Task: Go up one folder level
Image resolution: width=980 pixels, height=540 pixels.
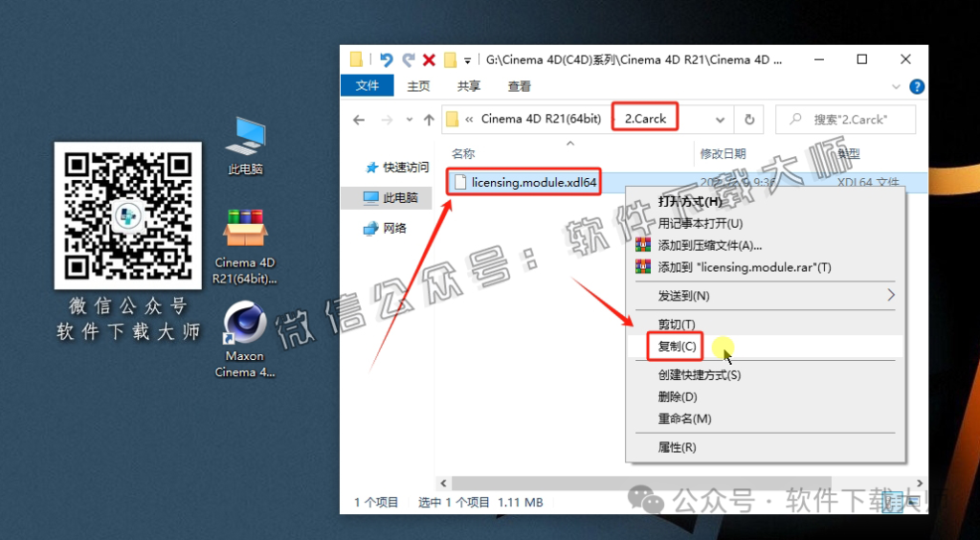Action: click(429, 120)
